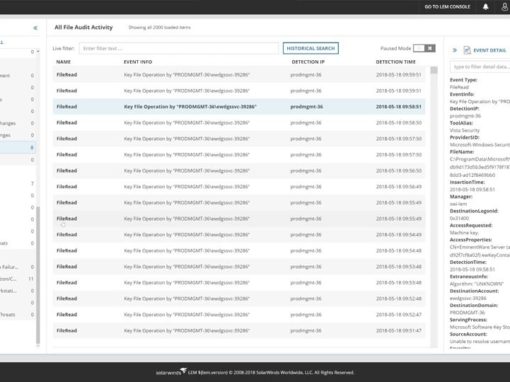
Task: Collapse the Event Details panel chevron
Action: click(x=455, y=50)
